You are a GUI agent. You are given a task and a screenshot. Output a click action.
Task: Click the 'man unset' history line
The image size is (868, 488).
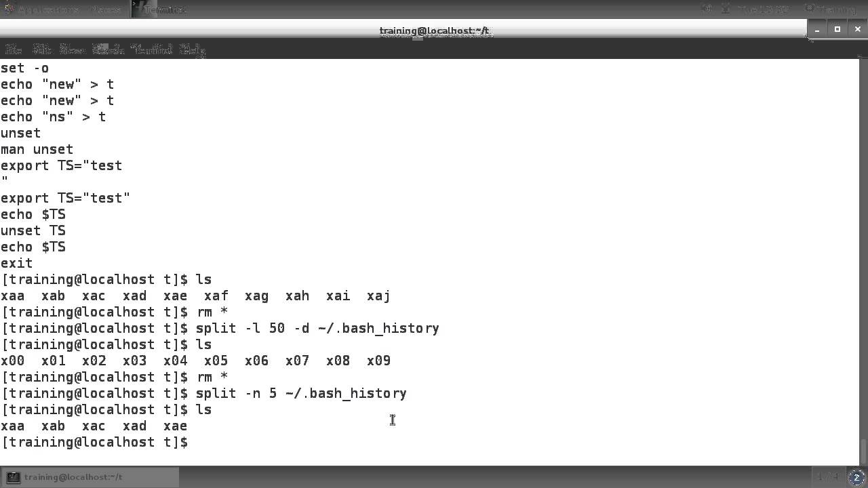[x=37, y=149]
